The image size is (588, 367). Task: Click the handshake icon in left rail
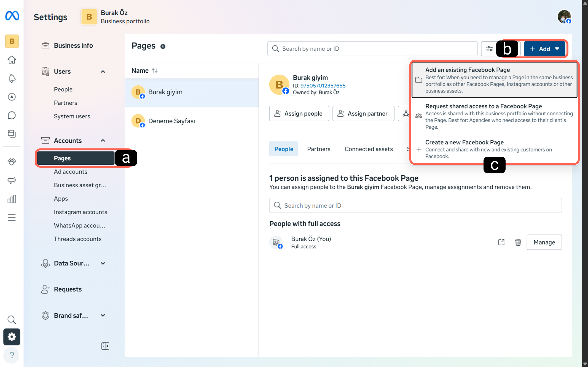[12, 162]
